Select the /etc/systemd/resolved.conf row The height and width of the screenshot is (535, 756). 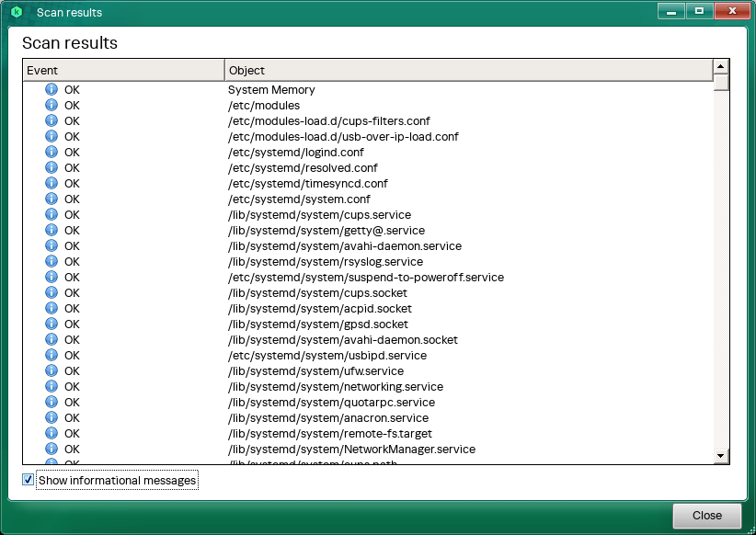(x=303, y=168)
